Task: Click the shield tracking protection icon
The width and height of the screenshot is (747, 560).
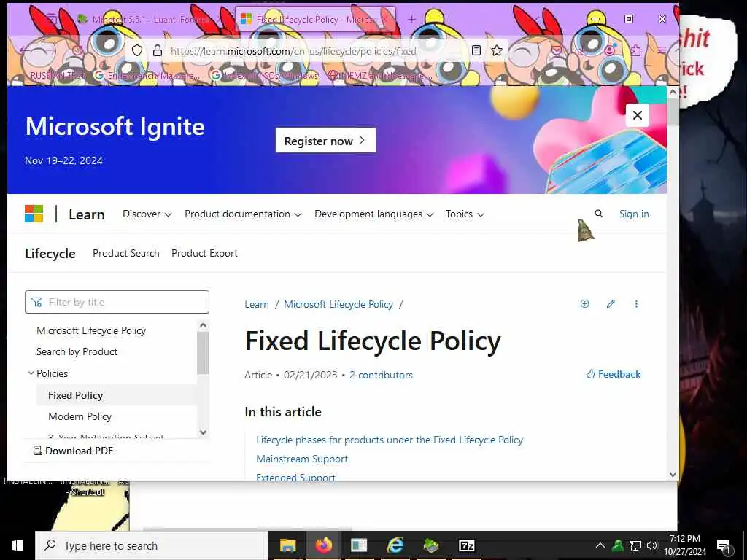Action: pos(137,50)
